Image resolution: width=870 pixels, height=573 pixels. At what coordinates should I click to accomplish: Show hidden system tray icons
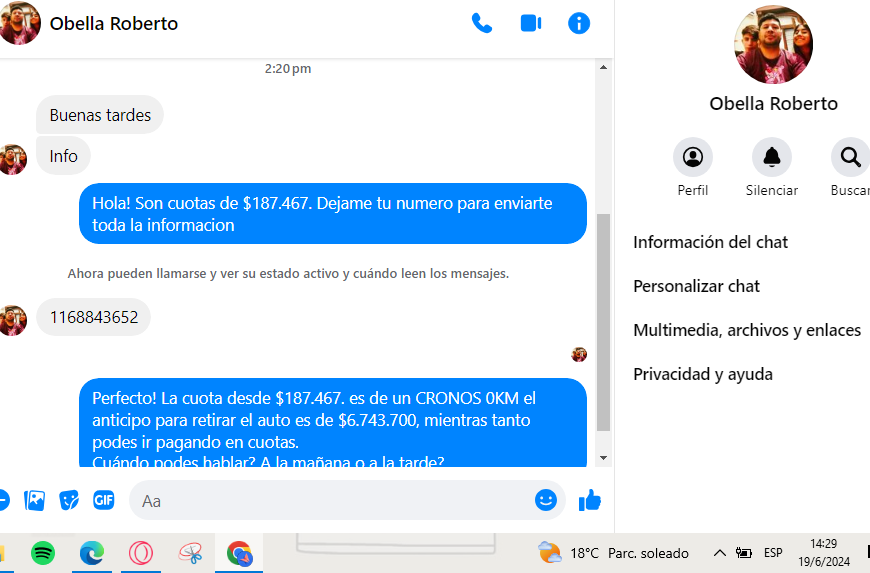click(x=719, y=553)
